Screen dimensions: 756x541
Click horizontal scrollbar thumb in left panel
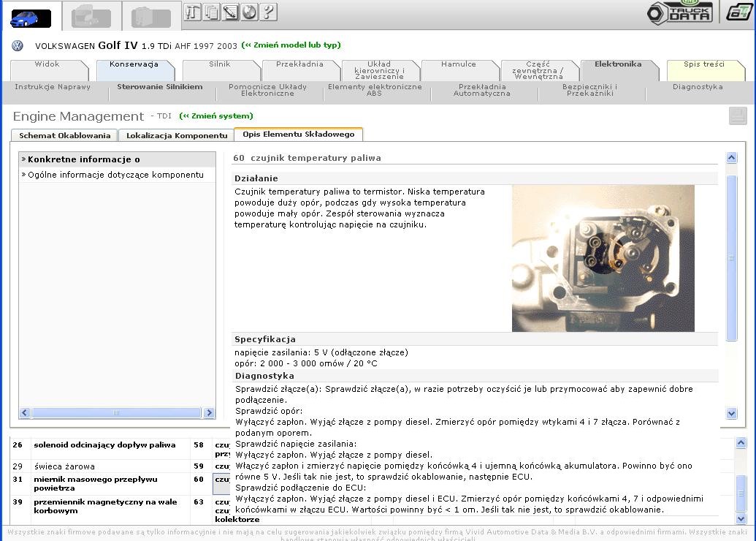pyautogui.click(x=116, y=412)
